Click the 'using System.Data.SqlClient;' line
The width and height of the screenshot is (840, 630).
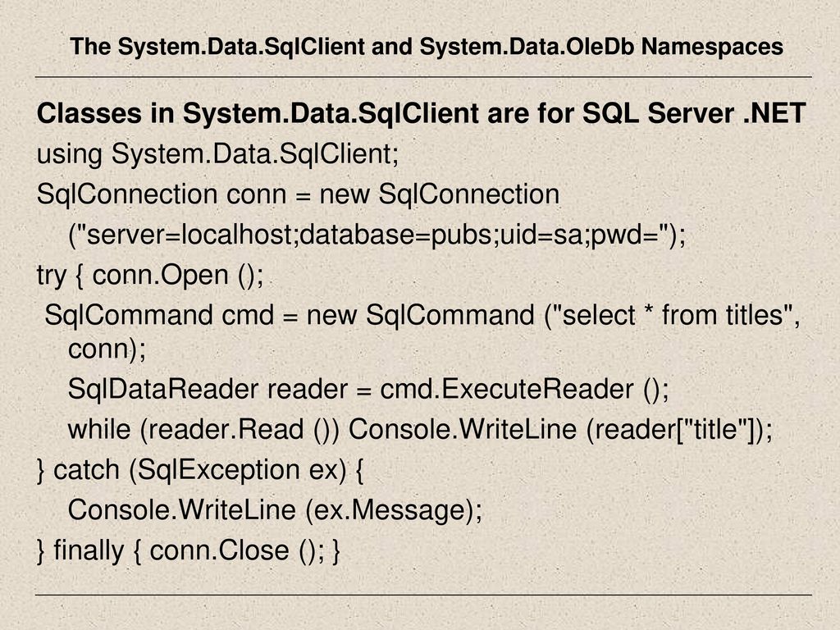(x=217, y=154)
